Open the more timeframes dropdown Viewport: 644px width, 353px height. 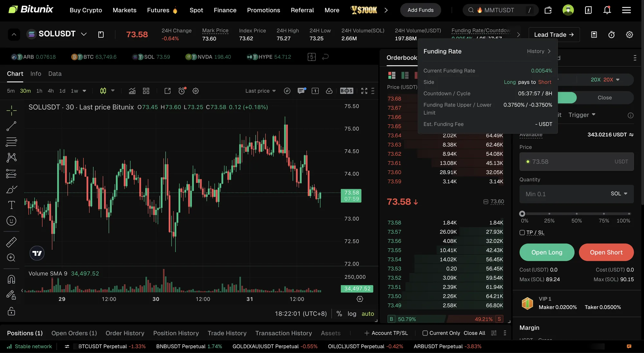click(x=84, y=91)
